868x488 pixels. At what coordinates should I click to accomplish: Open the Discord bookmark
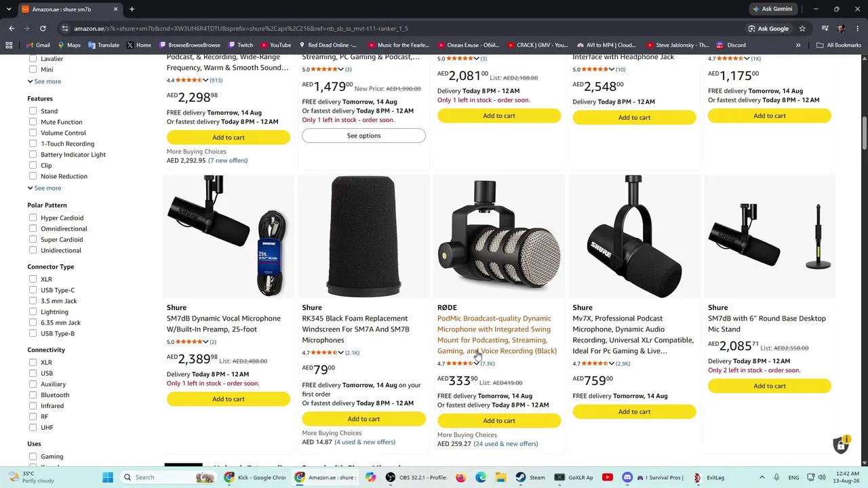point(731,45)
